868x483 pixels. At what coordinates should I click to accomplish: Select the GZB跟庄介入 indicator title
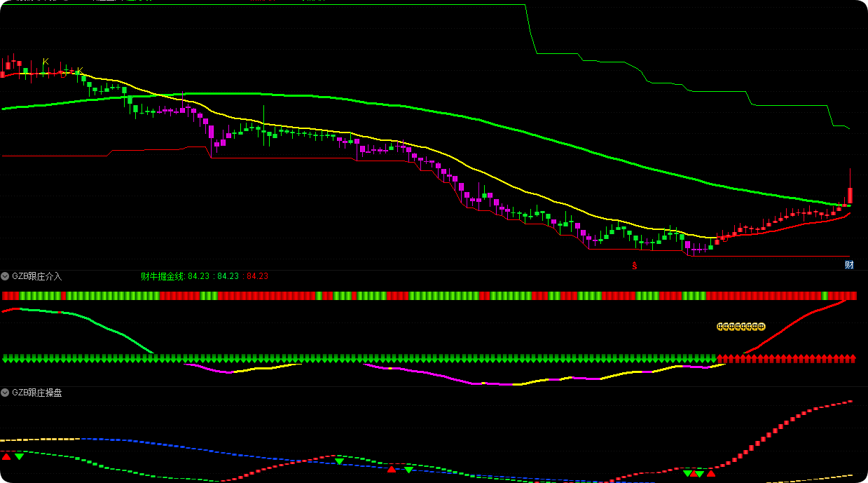[x=36, y=276]
